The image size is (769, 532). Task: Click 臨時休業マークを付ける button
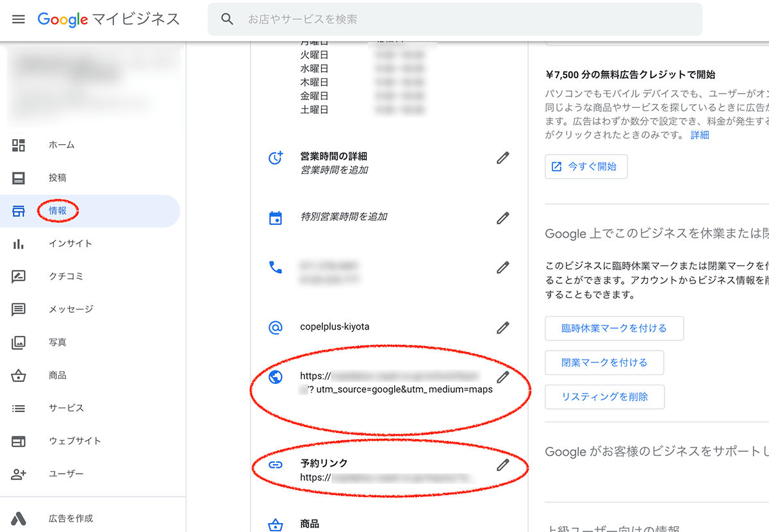(x=615, y=328)
